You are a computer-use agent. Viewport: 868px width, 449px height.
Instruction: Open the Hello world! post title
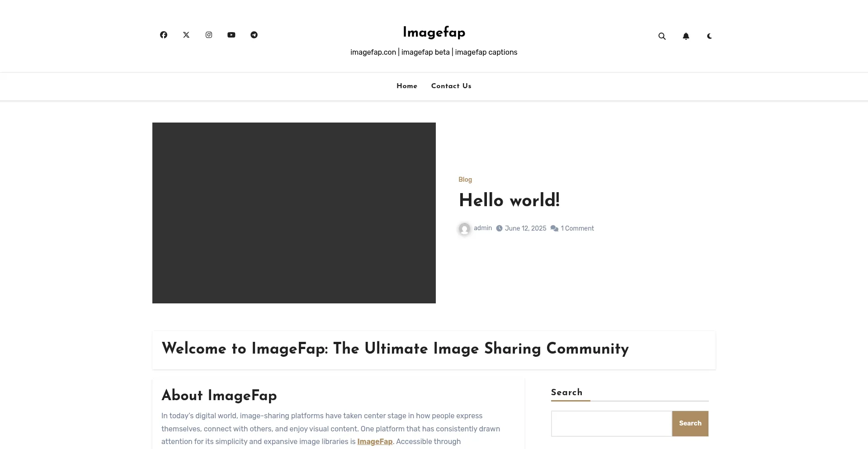[509, 200]
